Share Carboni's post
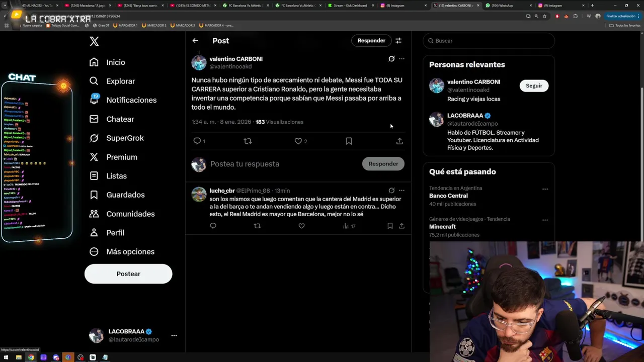 pos(399,141)
